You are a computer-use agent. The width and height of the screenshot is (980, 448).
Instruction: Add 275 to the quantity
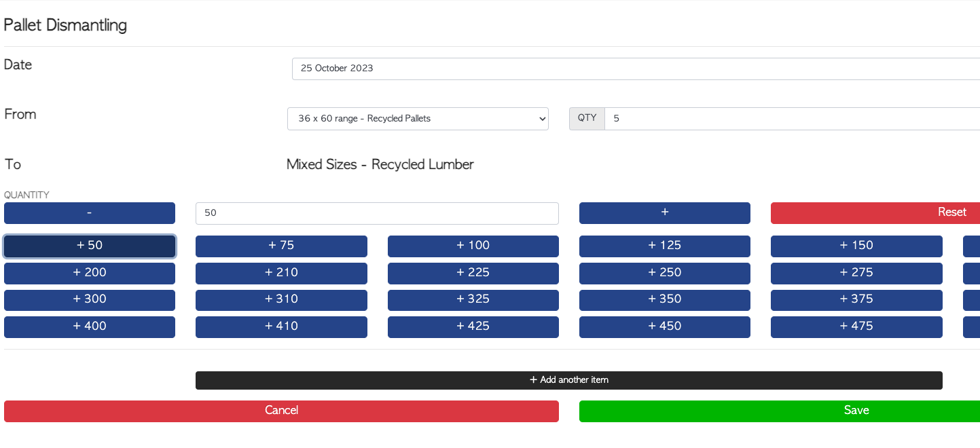pyautogui.click(x=856, y=274)
